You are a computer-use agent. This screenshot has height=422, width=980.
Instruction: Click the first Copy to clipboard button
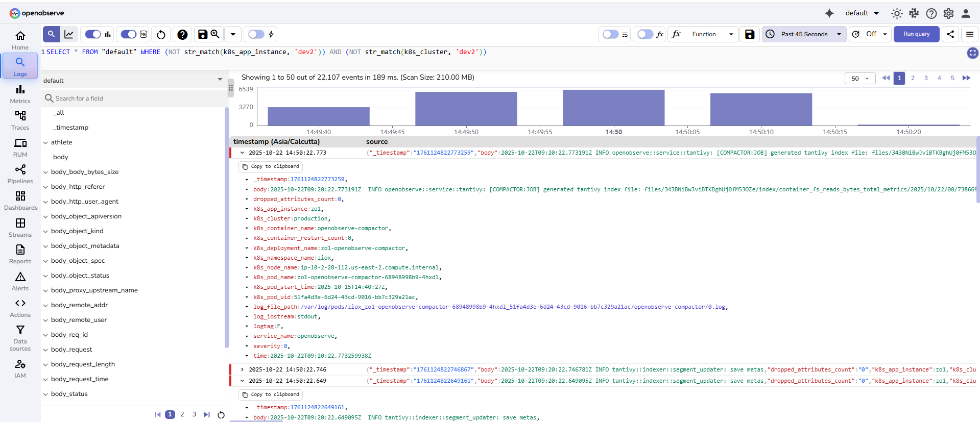coord(271,166)
